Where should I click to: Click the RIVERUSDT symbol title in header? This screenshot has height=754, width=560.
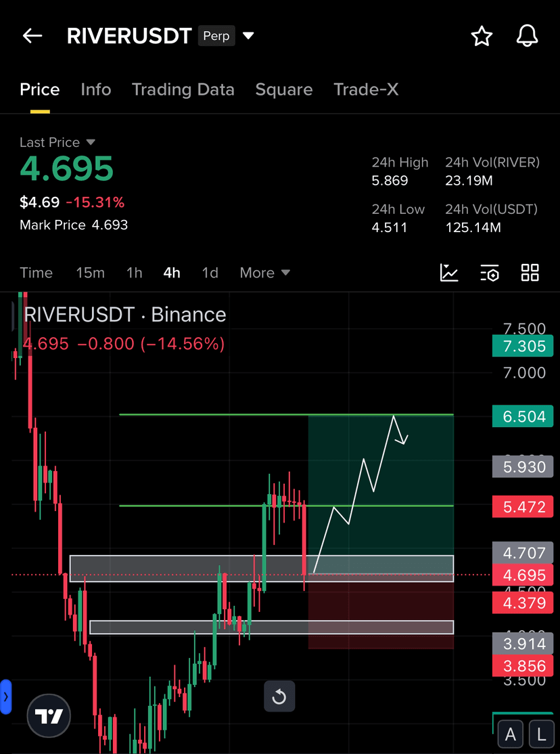point(129,36)
